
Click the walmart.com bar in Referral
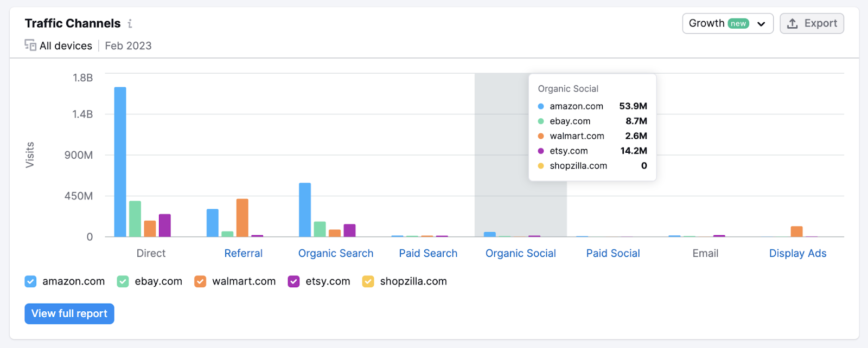(242, 218)
